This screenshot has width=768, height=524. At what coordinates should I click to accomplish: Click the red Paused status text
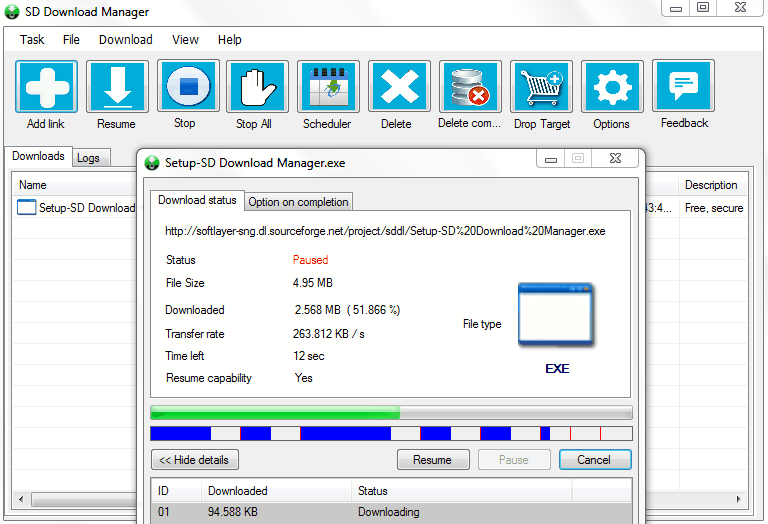pos(311,260)
